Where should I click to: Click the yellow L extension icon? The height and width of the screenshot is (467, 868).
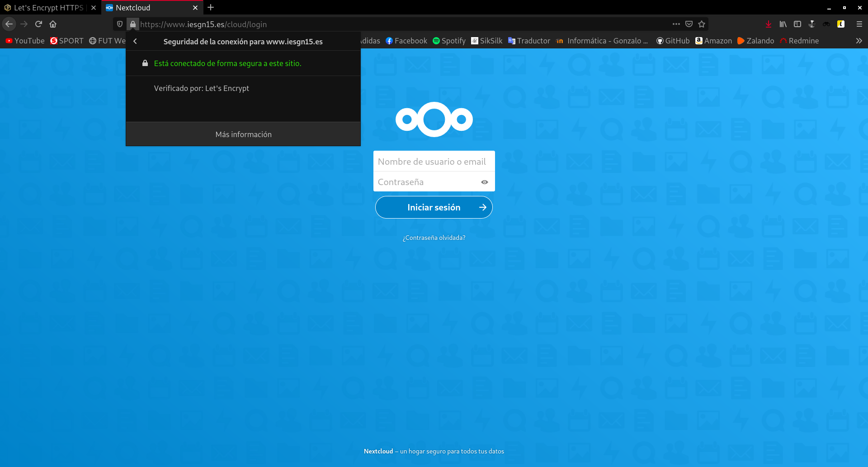pyautogui.click(x=841, y=24)
